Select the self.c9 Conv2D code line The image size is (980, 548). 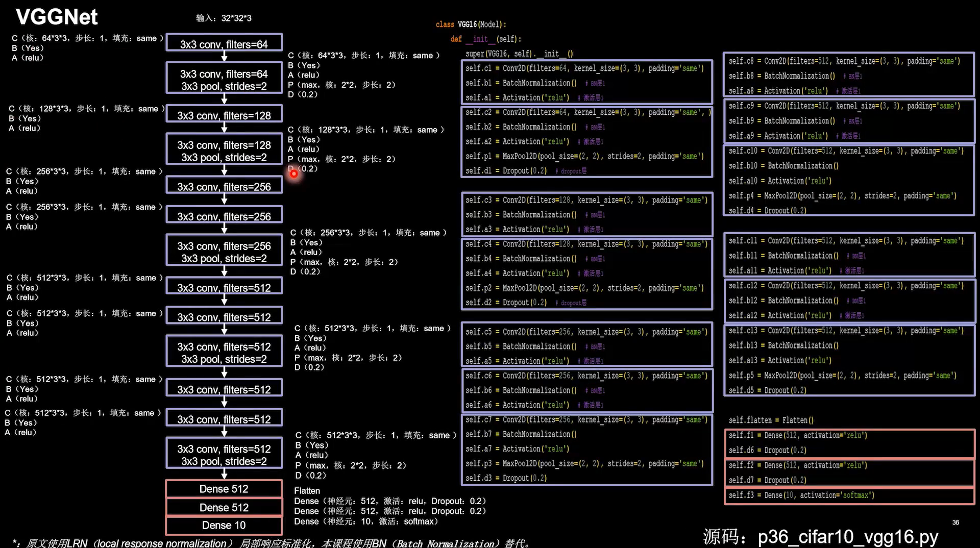pyautogui.click(x=844, y=106)
